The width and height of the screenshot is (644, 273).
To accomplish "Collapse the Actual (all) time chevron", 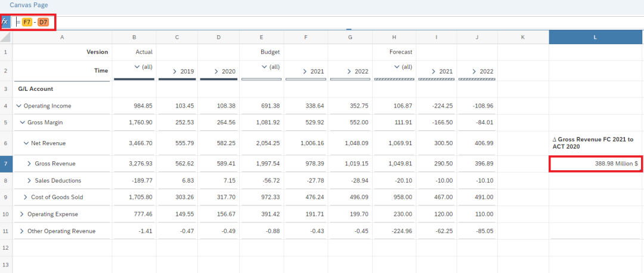I will (x=137, y=67).
